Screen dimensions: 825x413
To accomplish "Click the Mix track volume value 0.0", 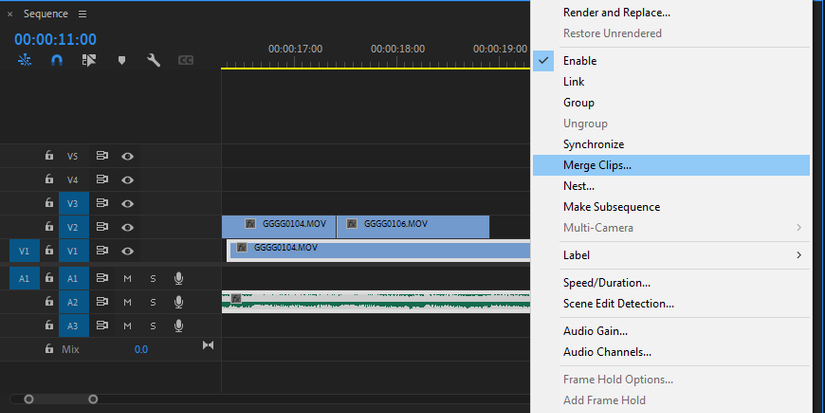I will click(141, 349).
